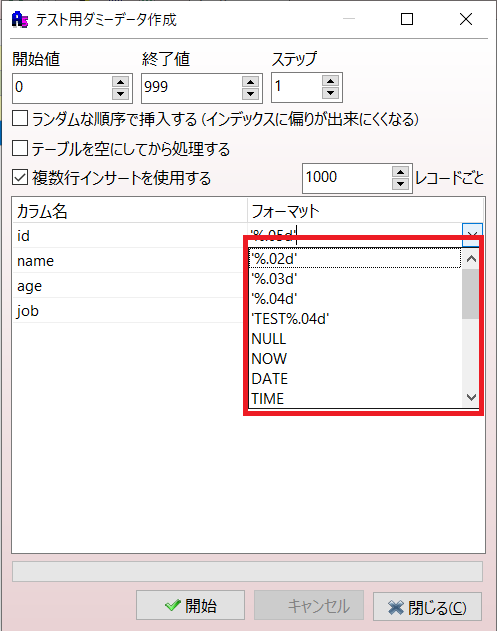
Task: Pick NOW from the format list
Action: [x=269, y=359]
